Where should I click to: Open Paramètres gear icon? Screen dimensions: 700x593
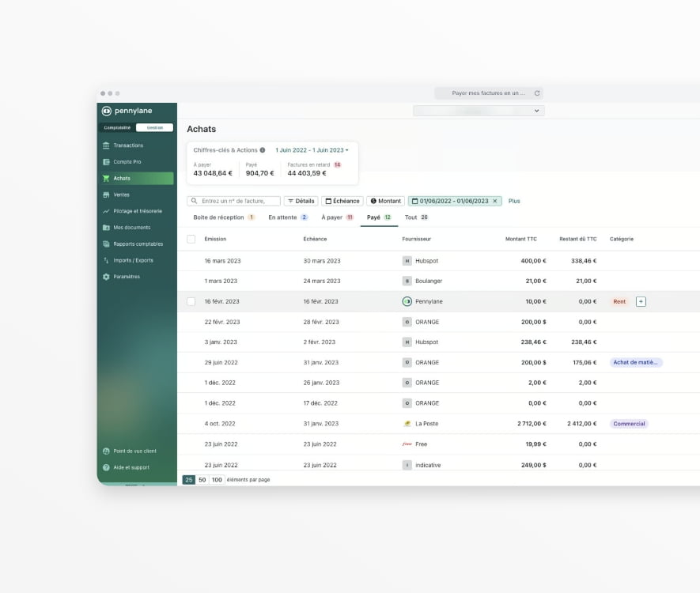click(106, 277)
